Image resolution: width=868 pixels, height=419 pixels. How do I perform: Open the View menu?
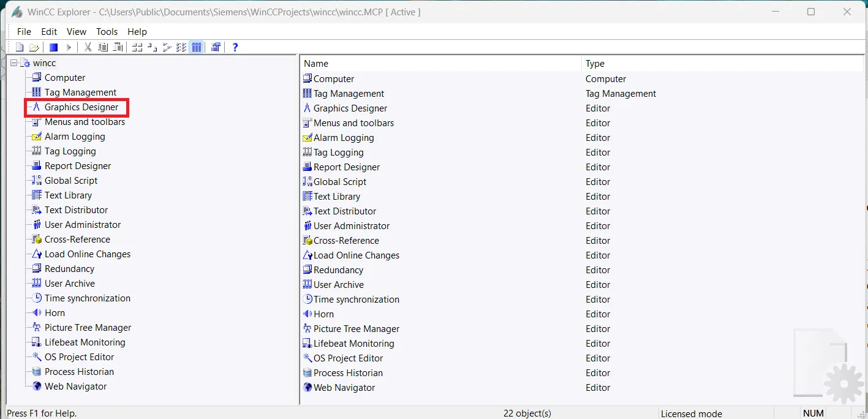pos(77,32)
